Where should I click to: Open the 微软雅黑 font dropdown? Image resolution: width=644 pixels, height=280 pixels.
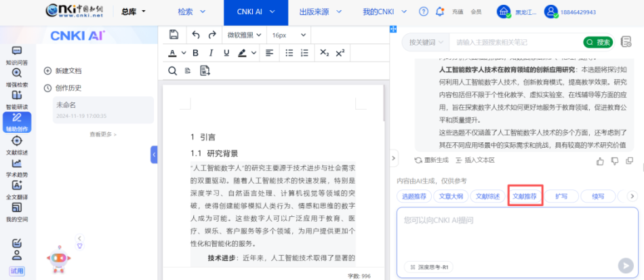[x=244, y=35]
